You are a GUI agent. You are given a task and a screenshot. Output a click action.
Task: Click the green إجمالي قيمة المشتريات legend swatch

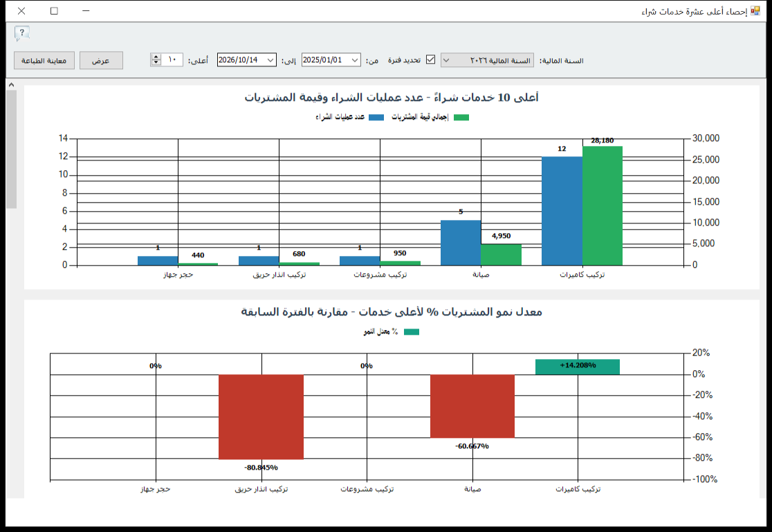pyautogui.click(x=461, y=117)
